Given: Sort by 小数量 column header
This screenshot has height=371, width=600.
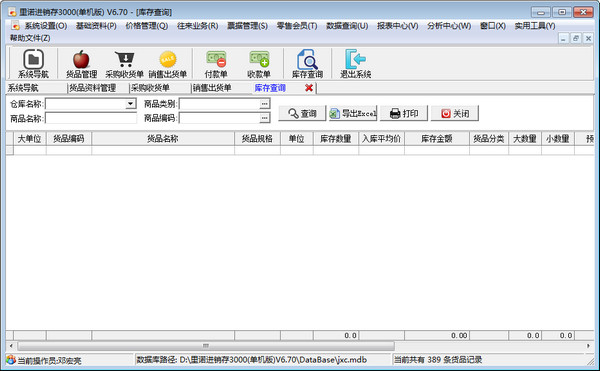Looking at the screenshot, I should (558, 138).
